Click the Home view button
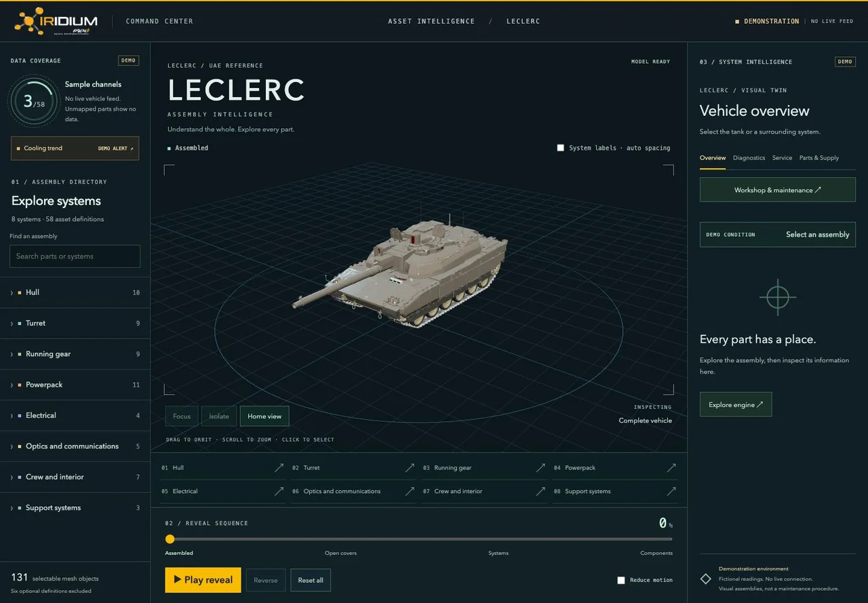This screenshot has width=868, height=603. tap(264, 416)
